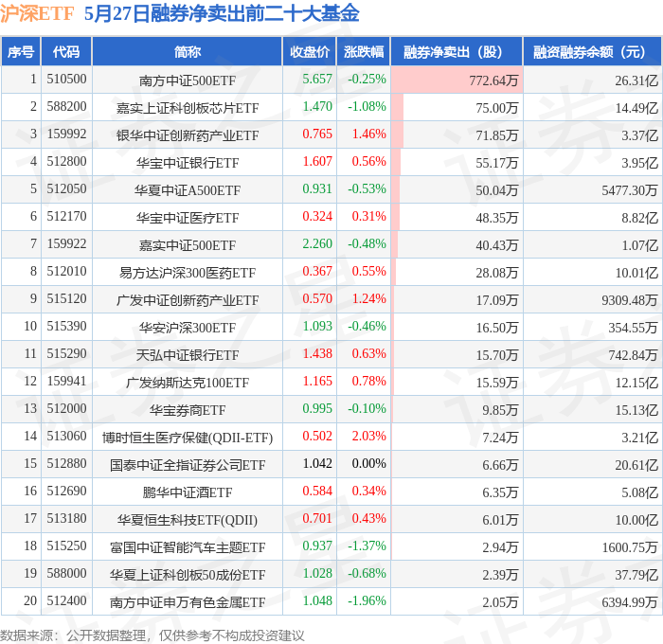The image size is (663, 644).
Task: Click the 40.43万 value
Action: pyautogui.click(x=497, y=245)
